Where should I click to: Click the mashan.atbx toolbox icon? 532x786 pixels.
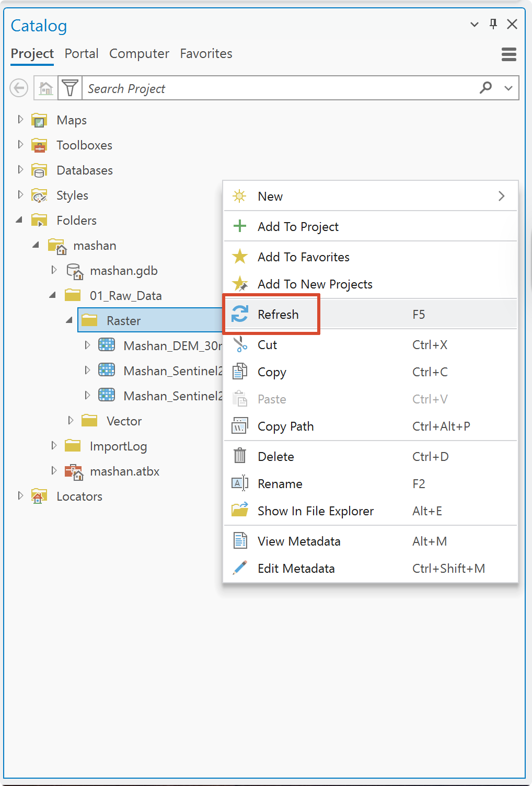coord(74,471)
